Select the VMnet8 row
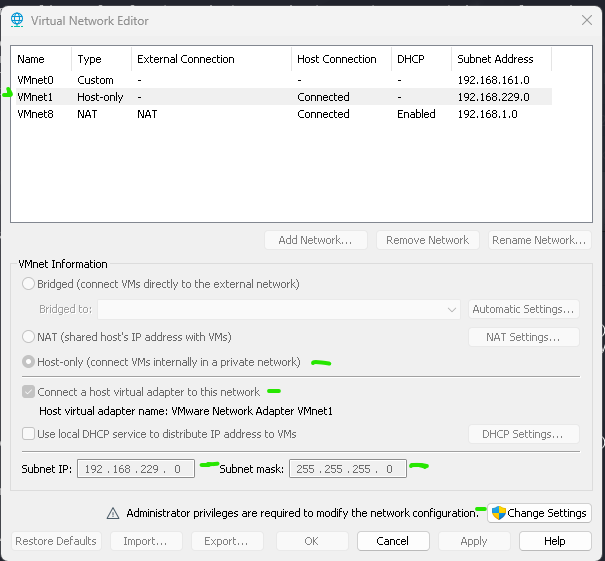 click(x=284, y=114)
